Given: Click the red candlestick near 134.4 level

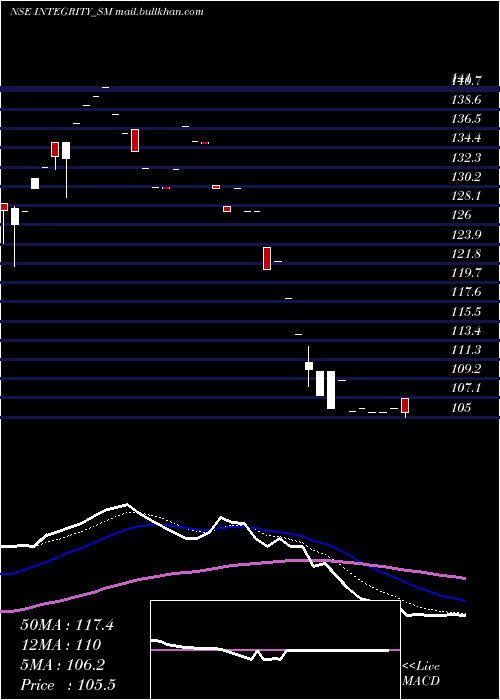Looking at the screenshot, I should pos(135,140).
